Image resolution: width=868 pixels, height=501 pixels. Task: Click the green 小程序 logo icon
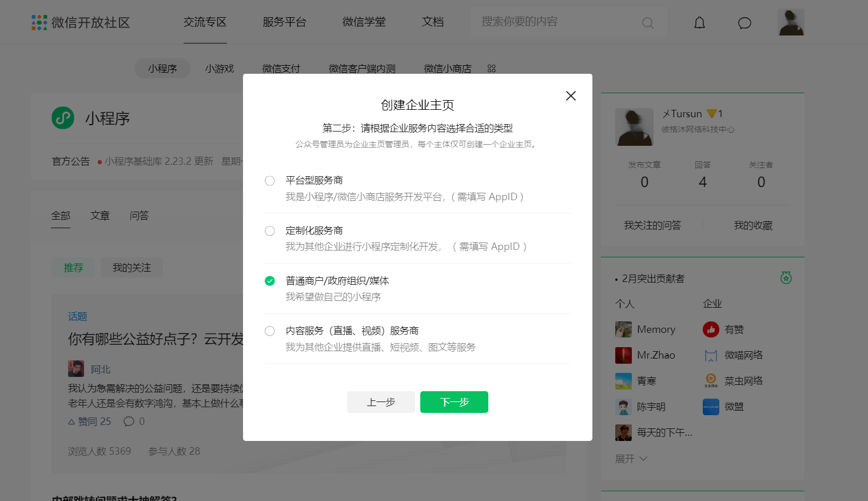pos(63,118)
